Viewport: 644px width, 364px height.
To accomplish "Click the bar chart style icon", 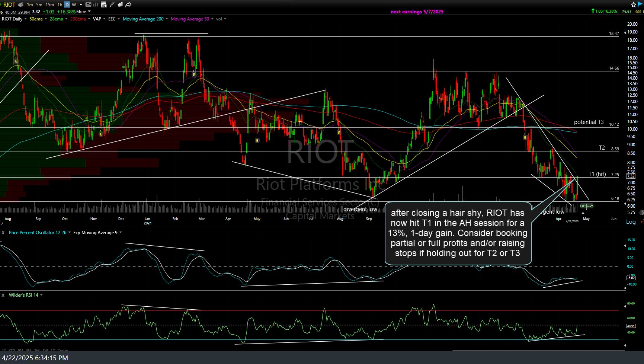I will click(x=96, y=4).
